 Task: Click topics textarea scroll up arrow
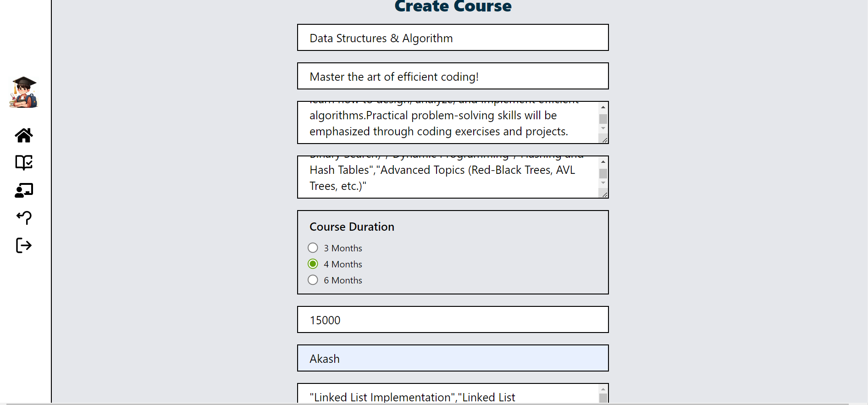[603, 161]
